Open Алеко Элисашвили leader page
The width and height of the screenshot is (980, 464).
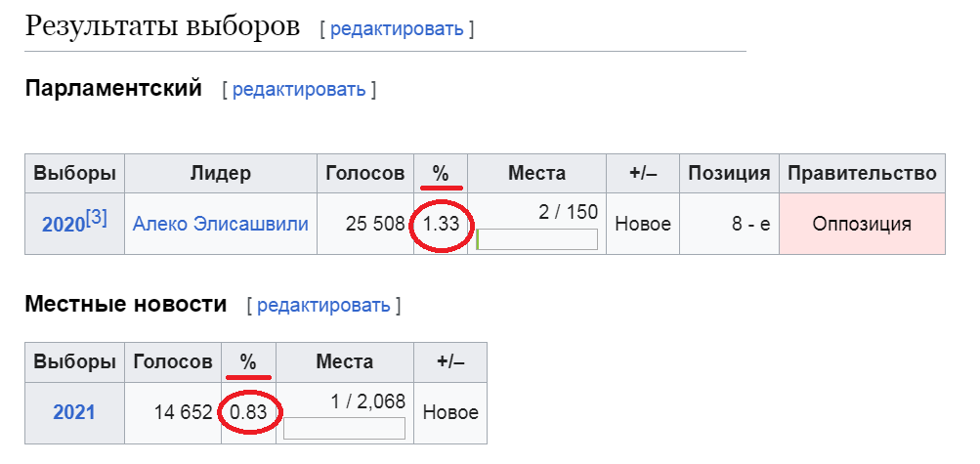tap(221, 224)
